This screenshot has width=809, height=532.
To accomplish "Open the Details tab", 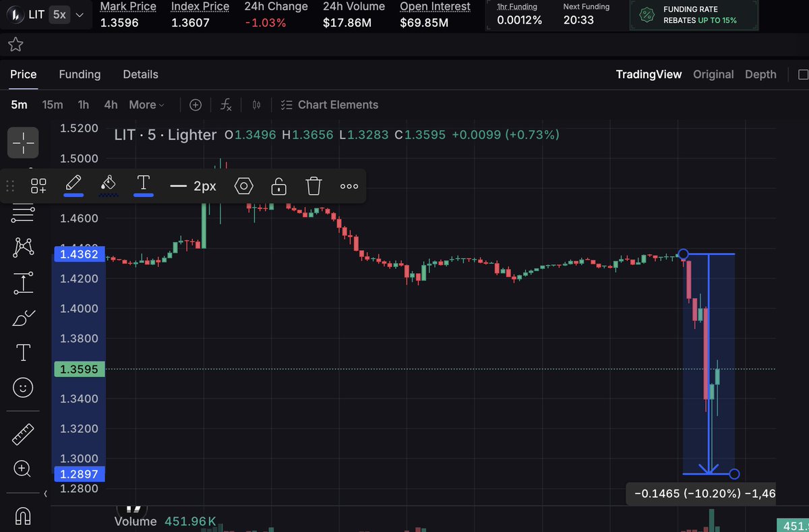I will [140, 74].
